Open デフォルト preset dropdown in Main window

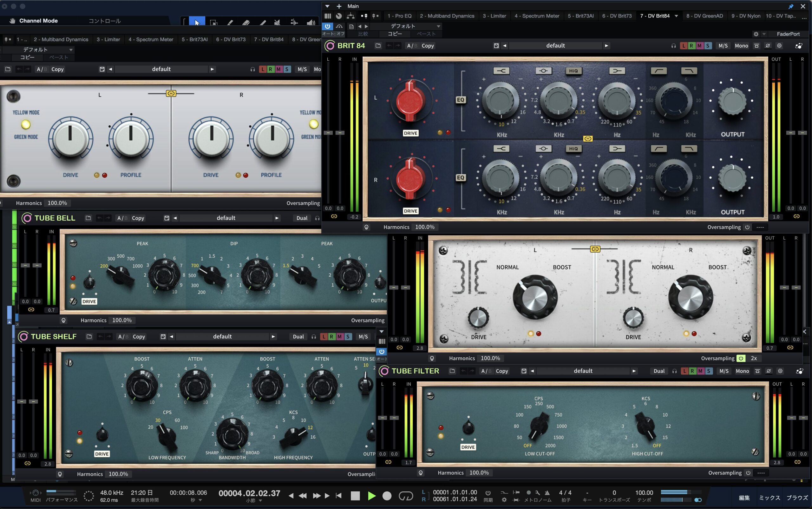407,26
